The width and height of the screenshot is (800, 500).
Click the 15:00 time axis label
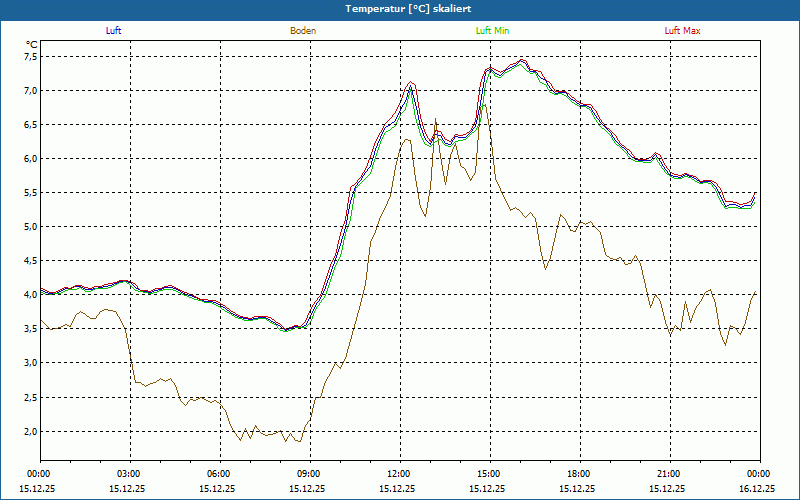tap(490, 474)
